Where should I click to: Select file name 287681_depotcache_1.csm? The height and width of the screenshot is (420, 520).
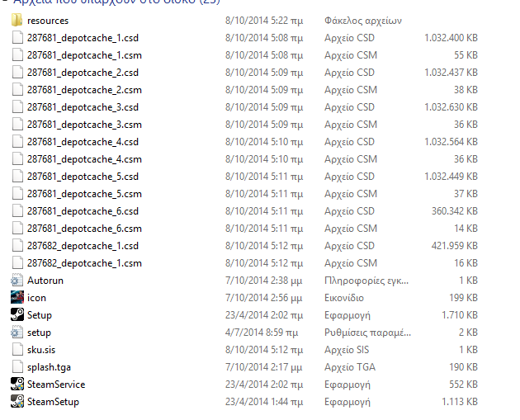pyautogui.click(x=84, y=55)
